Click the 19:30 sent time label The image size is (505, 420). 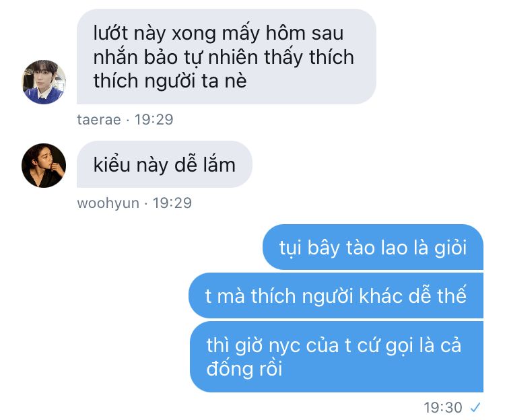coord(443,407)
